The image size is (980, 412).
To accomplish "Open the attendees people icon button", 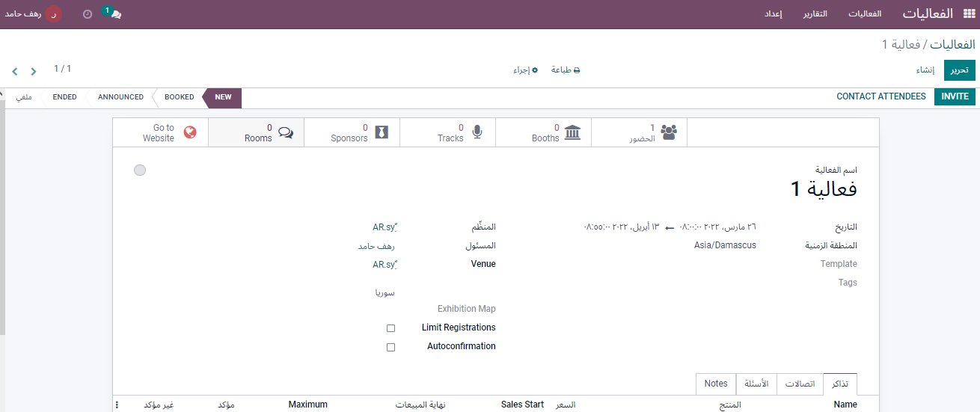I will [x=668, y=132].
